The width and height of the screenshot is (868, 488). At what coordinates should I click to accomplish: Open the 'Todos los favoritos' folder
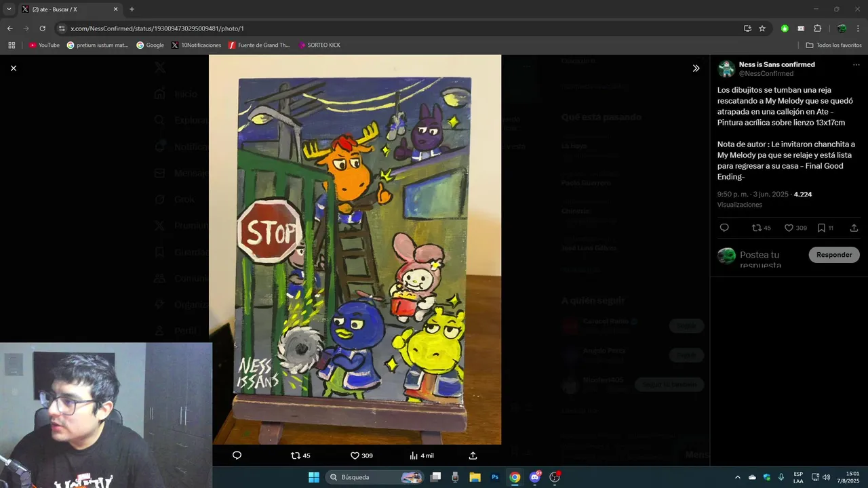click(833, 45)
